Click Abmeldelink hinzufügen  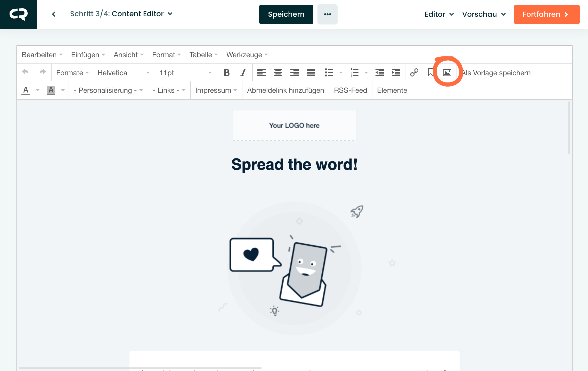click(x=285, y=90)
